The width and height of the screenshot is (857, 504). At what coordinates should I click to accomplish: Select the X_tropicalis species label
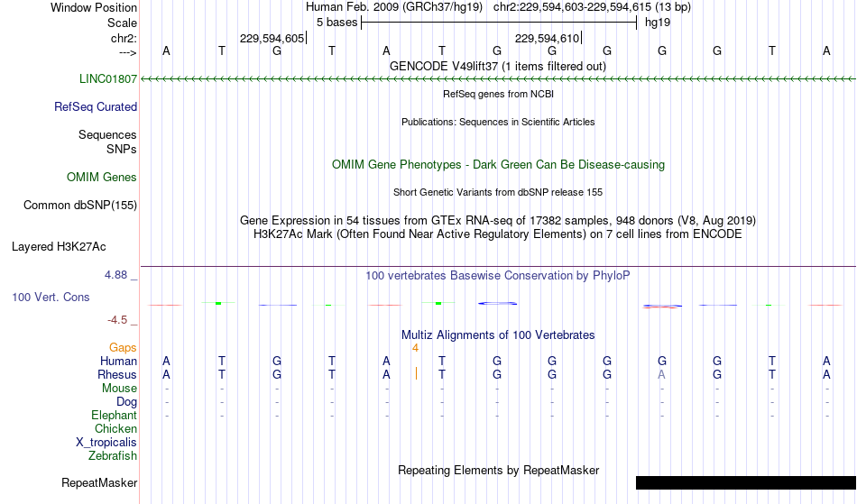[106, 443]
